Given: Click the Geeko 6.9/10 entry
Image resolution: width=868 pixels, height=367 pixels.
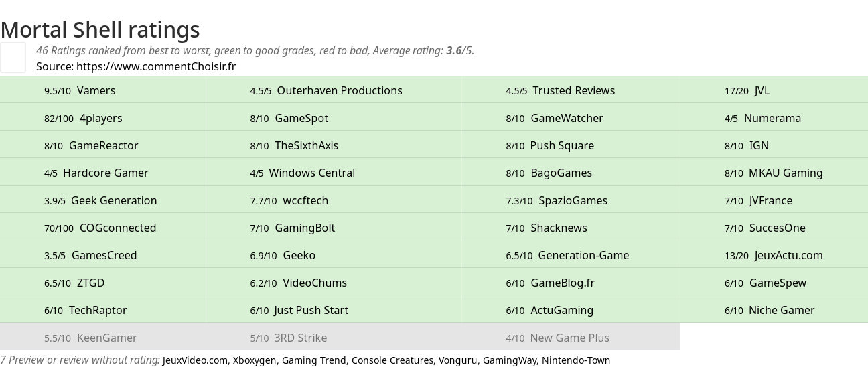Looking at the screenshot, I should click(283, 255).
